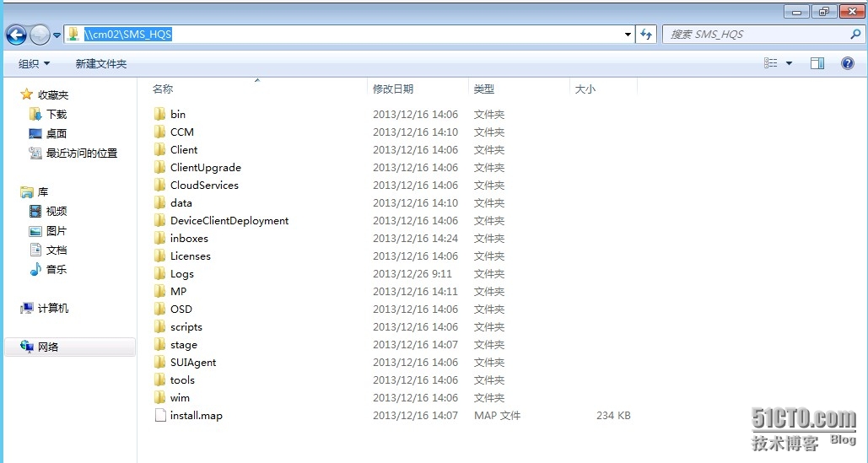Viewport: 868px width, 463px height.
Task: Select the address bar path \\cm02\SMS_HQS
Action: tap(128, 35)
